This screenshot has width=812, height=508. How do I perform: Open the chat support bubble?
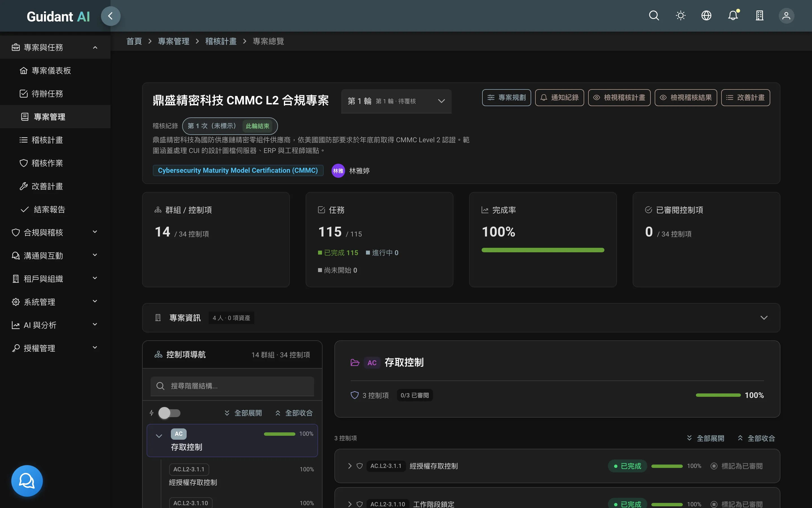27,480
